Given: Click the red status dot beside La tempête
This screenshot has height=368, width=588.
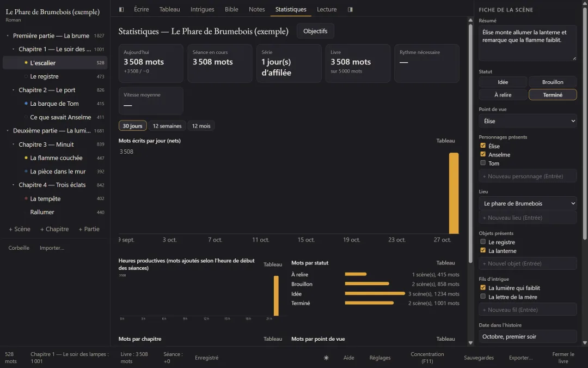Looking at the screenshot, I should pos(26,198).
